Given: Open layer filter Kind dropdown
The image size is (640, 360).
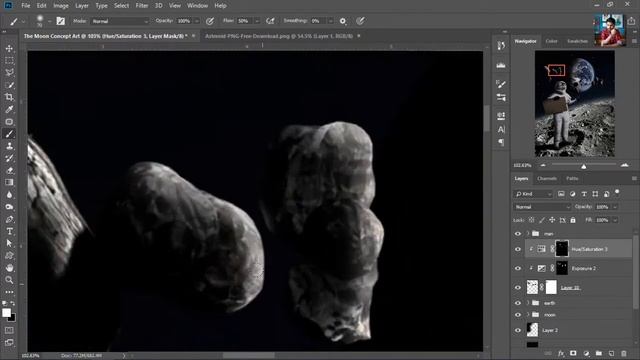Looking at the screenshot, I should 533,194.
